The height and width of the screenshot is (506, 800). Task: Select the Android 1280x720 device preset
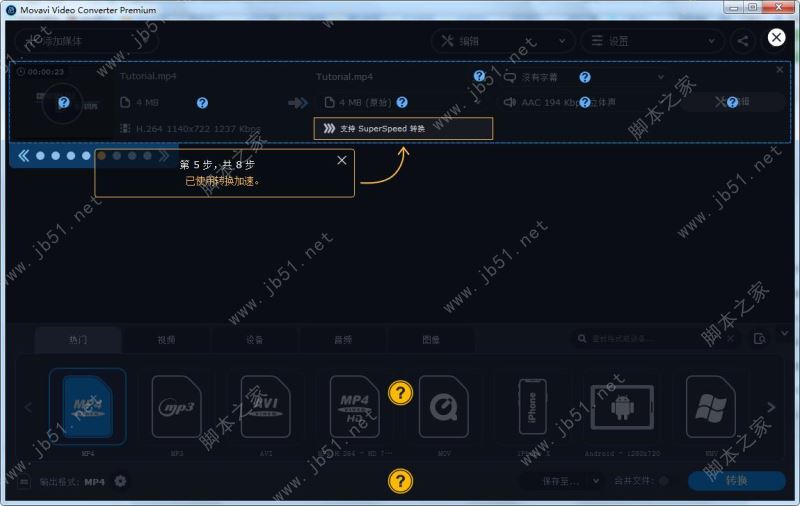click(x=622, y=407)
